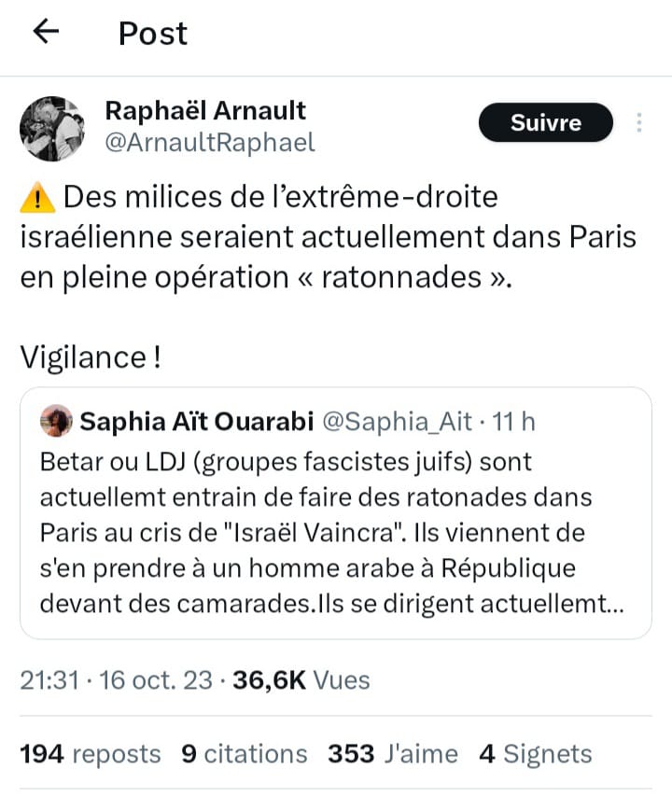Open the three-dot more options menu

pyautogui.click(x=639, y=123)
